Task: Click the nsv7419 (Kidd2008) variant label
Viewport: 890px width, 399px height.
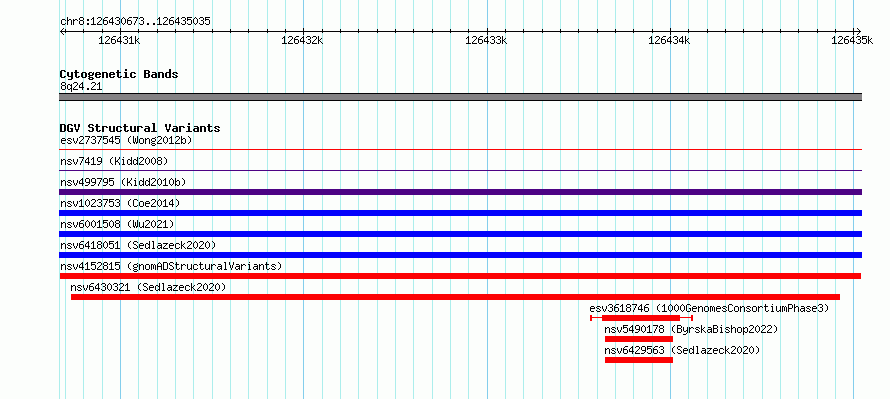Action: [114, 161]
